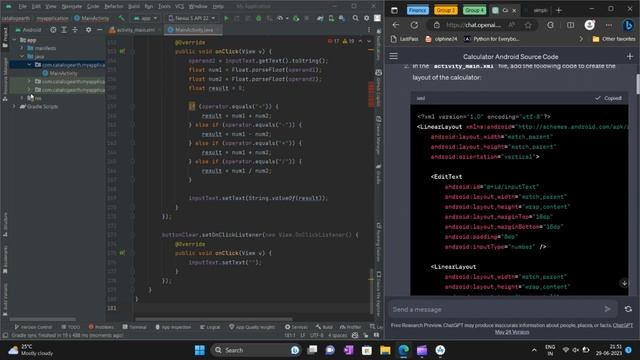Click Select Opened File target icon in Project panel

click(x=53, y=30)
